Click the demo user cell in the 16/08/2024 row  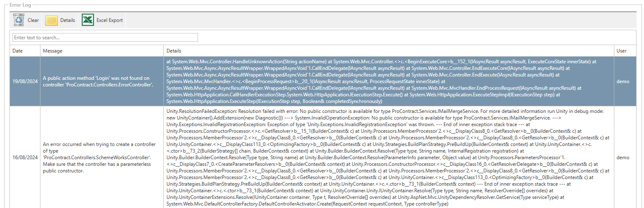pyautogui.click(x=623, y=158)
